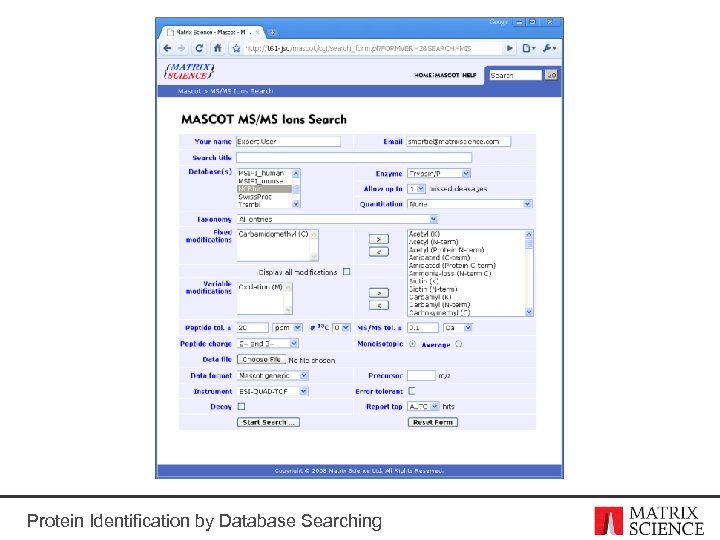Select Carbamidomethyl (C) in fixed modifications

273,234
